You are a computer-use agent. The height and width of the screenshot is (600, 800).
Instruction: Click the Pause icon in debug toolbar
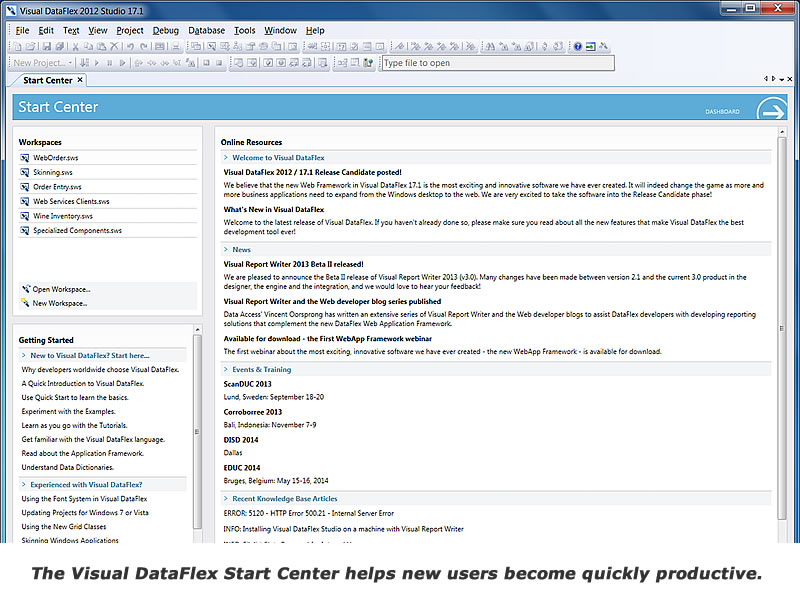(110, 63)
